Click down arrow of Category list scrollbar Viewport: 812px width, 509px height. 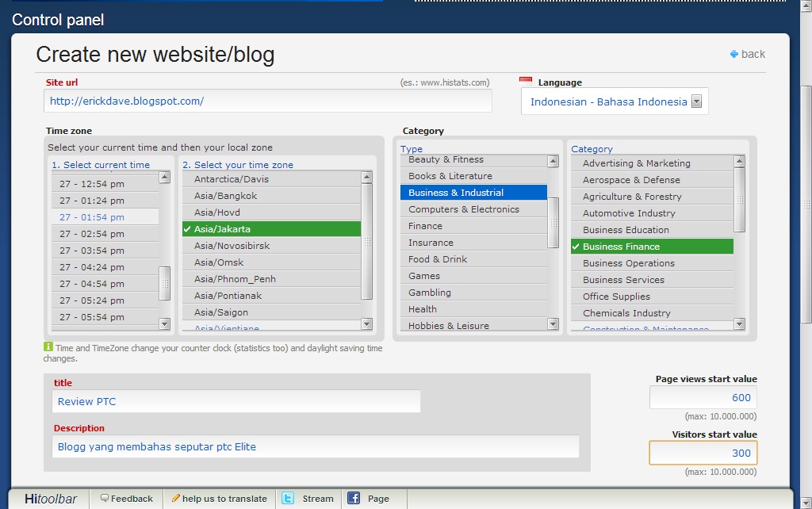click(x=740, y=324)
